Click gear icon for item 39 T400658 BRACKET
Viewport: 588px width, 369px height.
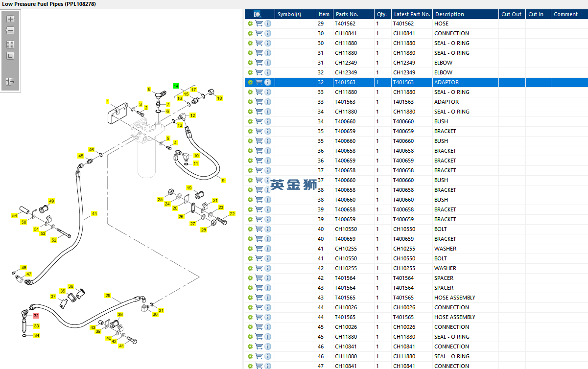point(250,209)
